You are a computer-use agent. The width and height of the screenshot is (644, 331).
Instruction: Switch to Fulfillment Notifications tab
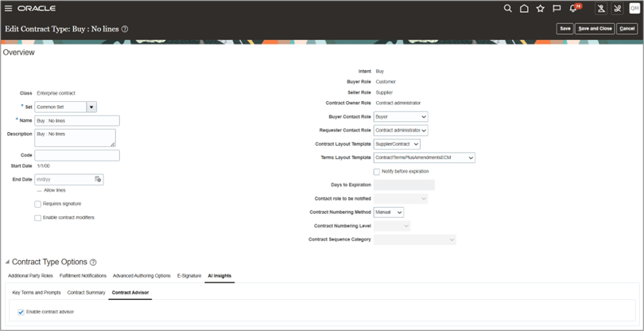[x=83, y=276]
